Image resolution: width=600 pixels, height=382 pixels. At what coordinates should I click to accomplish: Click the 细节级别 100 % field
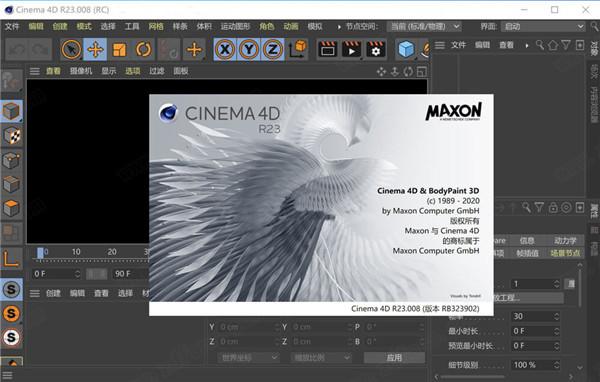(535, 365)
